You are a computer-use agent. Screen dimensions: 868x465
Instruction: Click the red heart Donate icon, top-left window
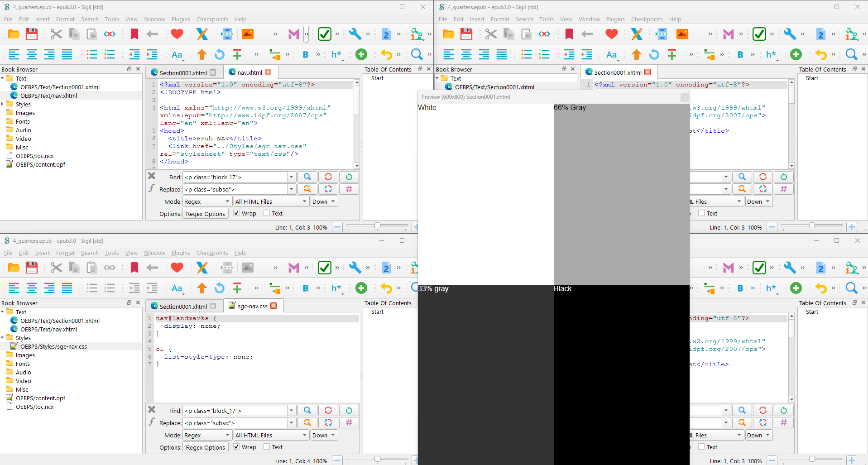click(177, 34)
